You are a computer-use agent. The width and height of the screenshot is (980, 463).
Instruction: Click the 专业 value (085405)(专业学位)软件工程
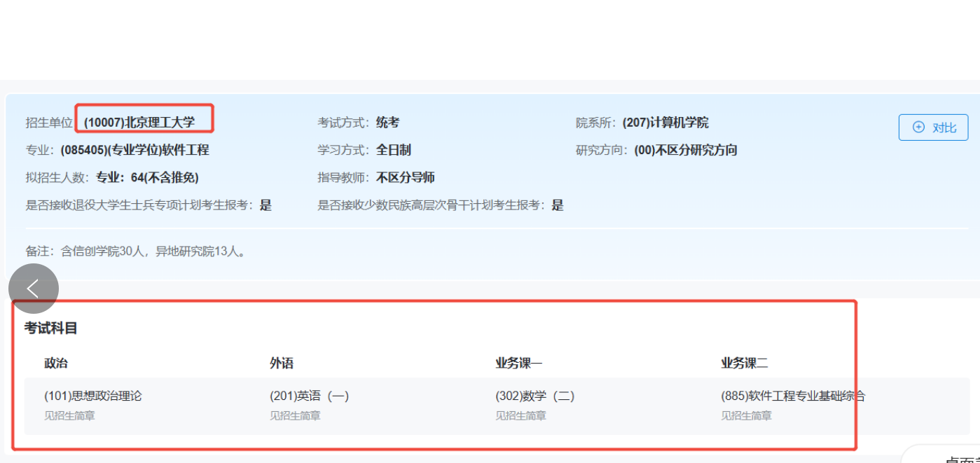[134, 150]
